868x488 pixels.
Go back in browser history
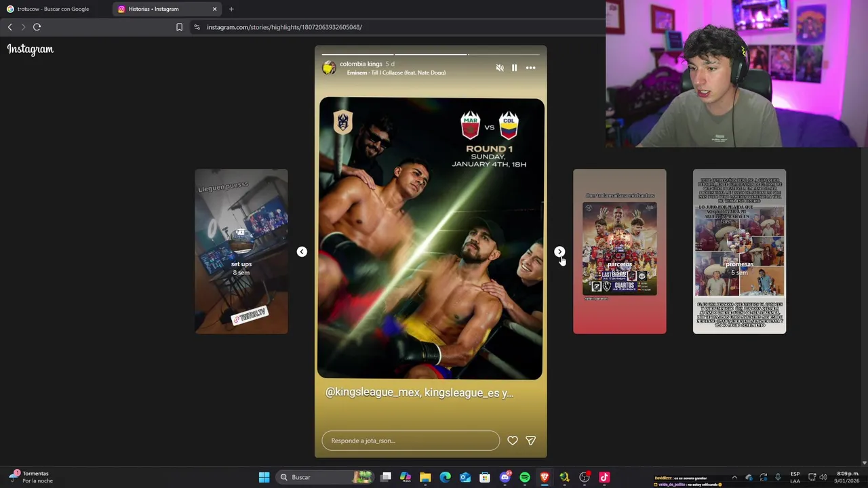click(9, 27)
